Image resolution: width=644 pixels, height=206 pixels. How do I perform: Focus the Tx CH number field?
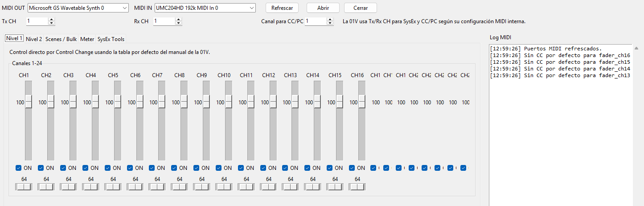(37, 21)
